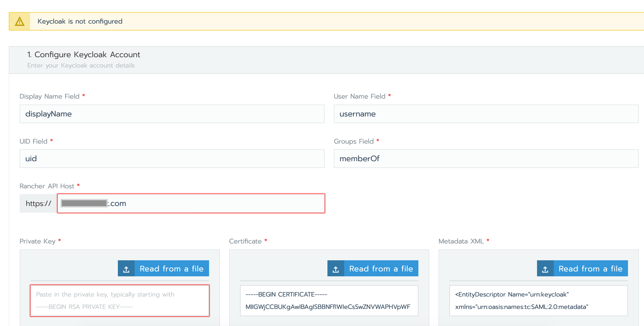Screen dimensions: 644x326
Task: Click the Rancher API Host label
Action: (x=47, y=186)
